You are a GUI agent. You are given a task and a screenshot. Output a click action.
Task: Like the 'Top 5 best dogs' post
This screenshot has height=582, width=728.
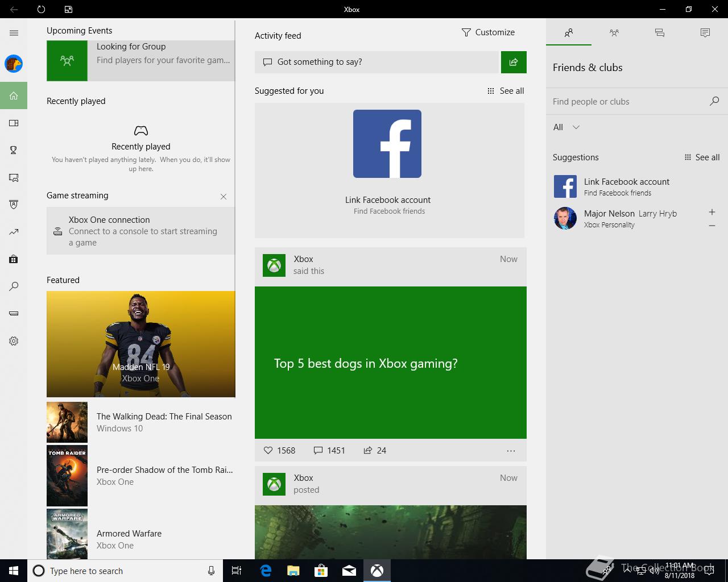(268, 450)
